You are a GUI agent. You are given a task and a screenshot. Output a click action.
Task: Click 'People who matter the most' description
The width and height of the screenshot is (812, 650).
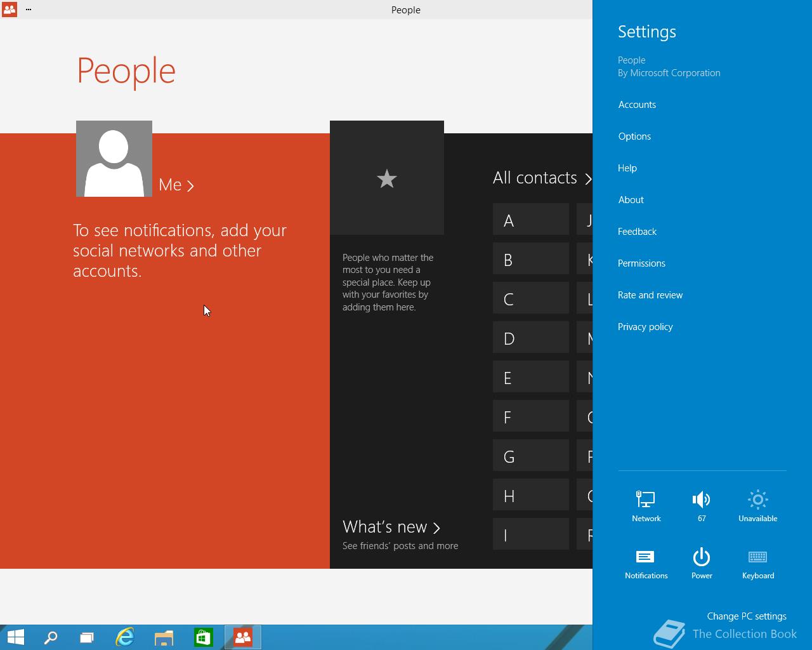(388, 282)
